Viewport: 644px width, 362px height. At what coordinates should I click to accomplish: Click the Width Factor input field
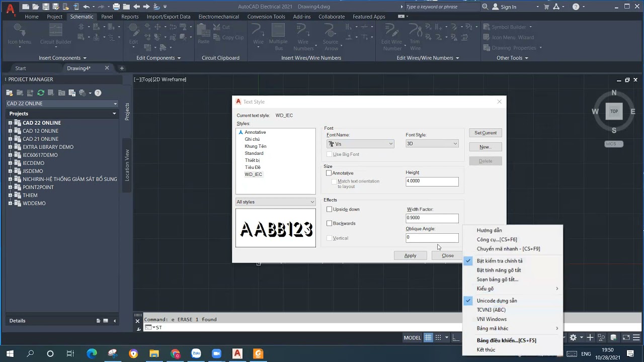432,218
